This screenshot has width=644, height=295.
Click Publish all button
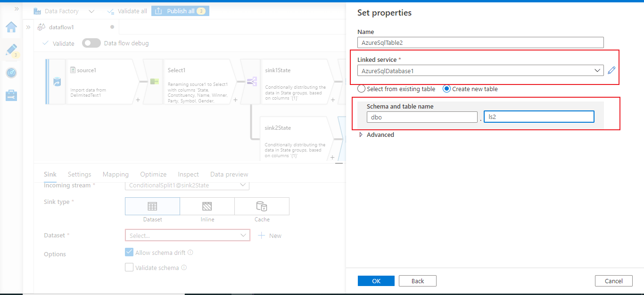(180, 11)
